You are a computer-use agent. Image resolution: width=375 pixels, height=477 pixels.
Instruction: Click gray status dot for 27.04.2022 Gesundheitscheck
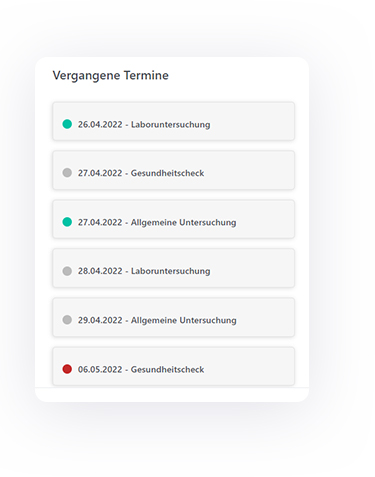coord(67,173)
